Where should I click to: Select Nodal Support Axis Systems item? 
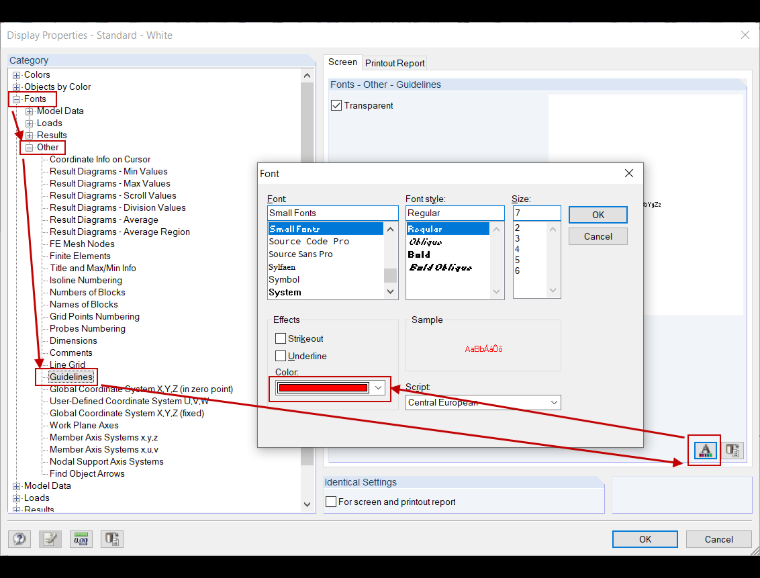[x=106, y=461]
